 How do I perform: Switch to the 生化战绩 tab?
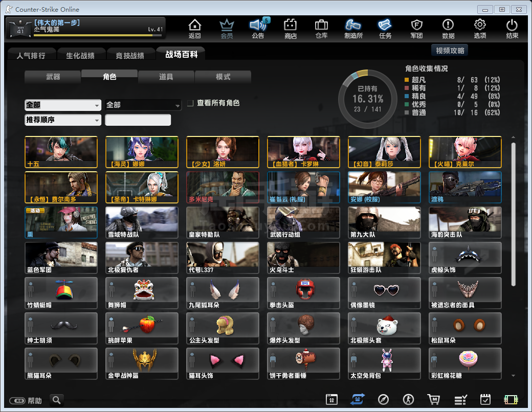[x=80, y=56]
